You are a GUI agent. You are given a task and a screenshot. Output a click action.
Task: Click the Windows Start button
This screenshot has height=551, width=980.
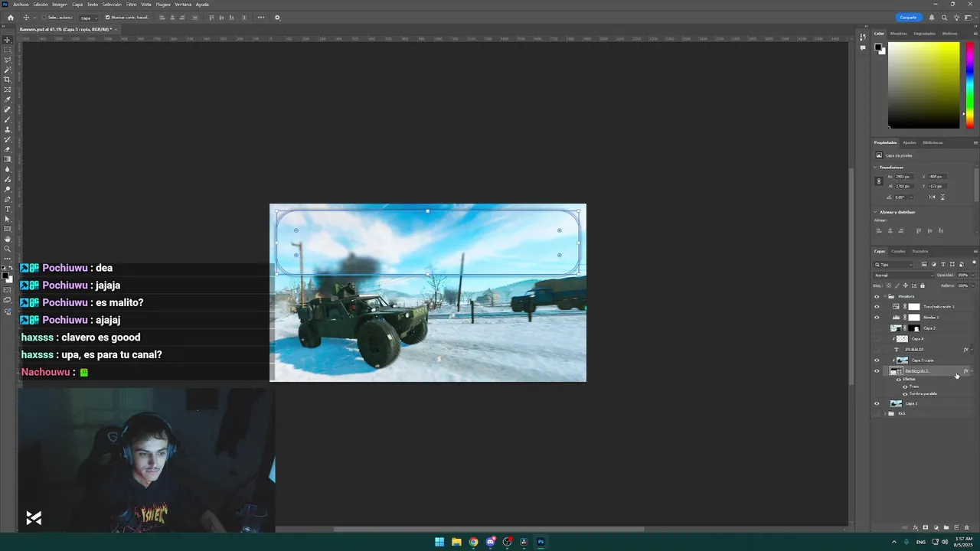coord(439,542)
